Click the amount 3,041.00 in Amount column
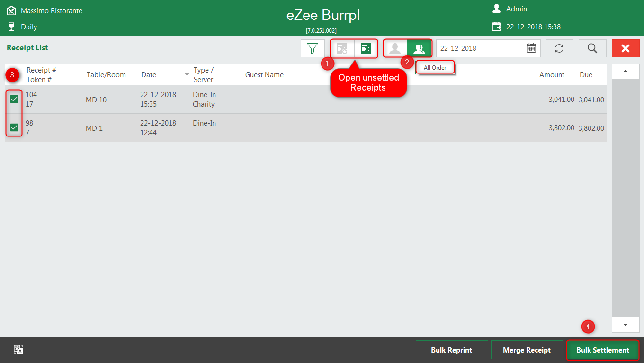The image size is (644, 363). 562,100
